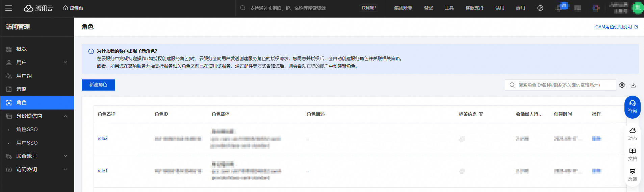Open the hamburger navigation menu
Viewport: 644px width, 192px height.
9,8
